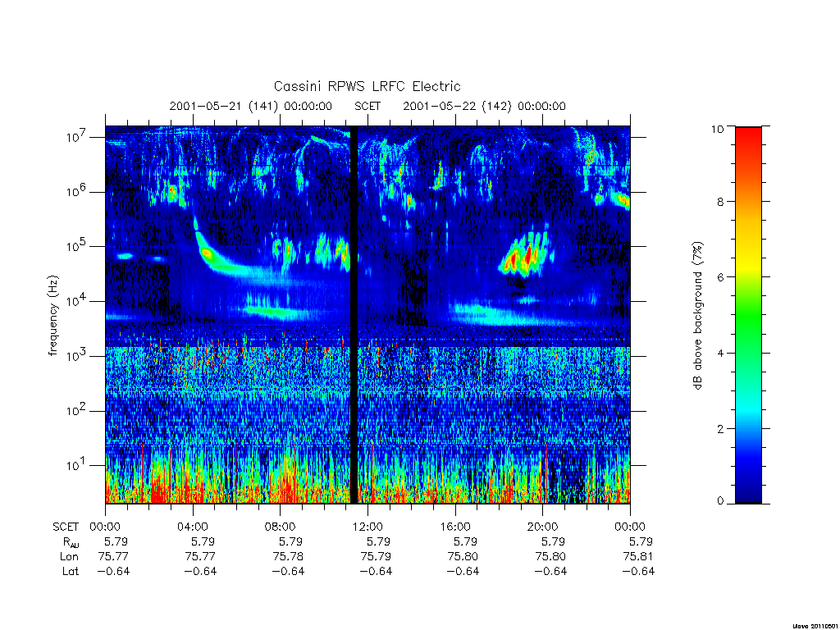Image resolution: width=840 pixels, height=630 pixels.
Task: Click the "Lat" row label
Action: [x=71, y=571]
